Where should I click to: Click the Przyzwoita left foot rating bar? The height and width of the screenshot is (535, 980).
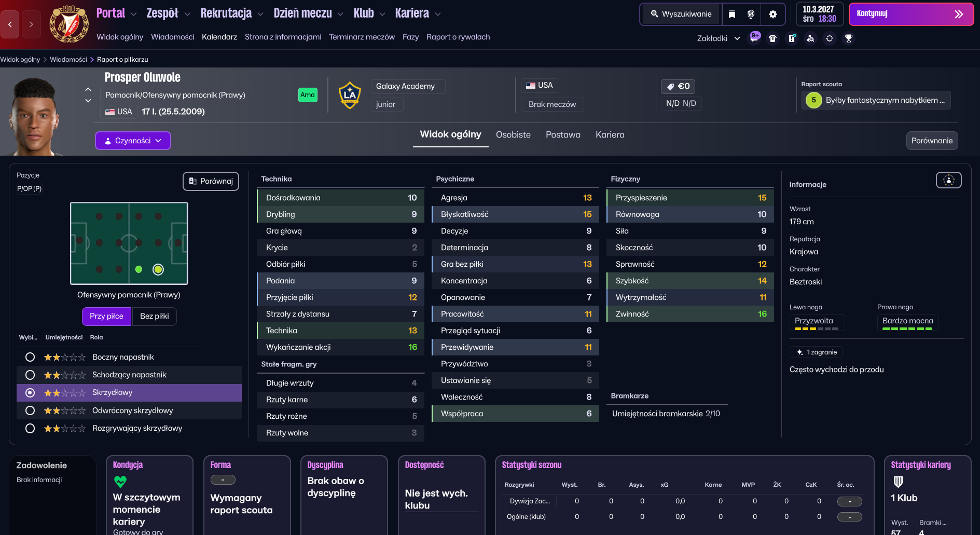(x=817, y=328)
